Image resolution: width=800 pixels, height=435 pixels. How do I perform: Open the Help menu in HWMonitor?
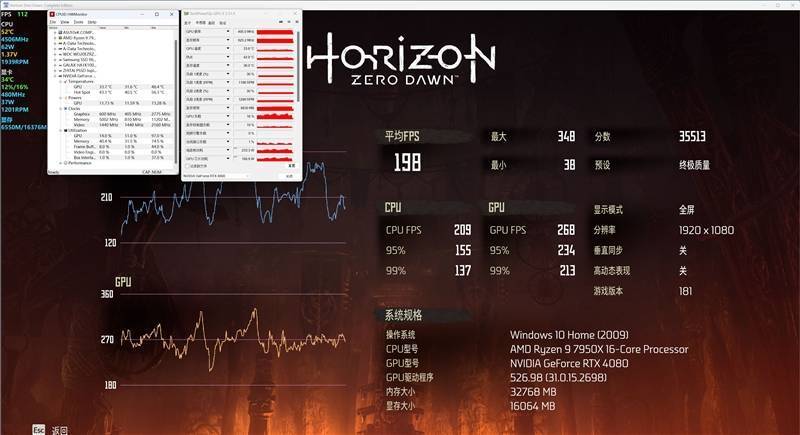tap(92, 22)
